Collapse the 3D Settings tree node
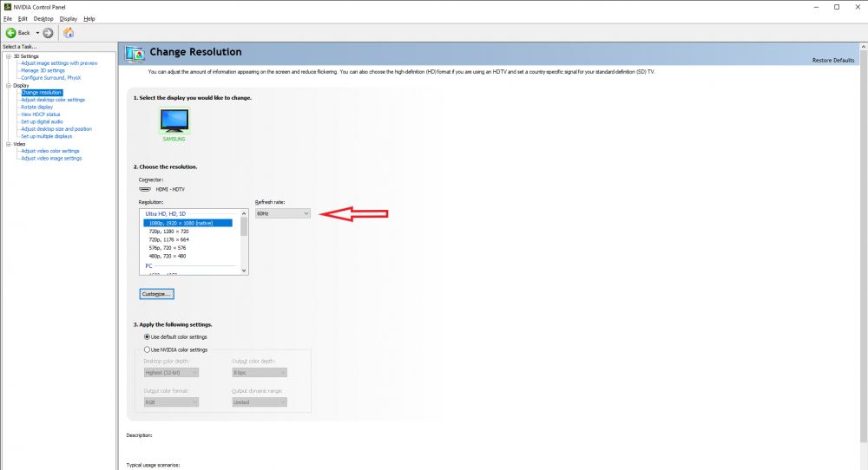Screen dimensions: 868x470 pos(9,56)
